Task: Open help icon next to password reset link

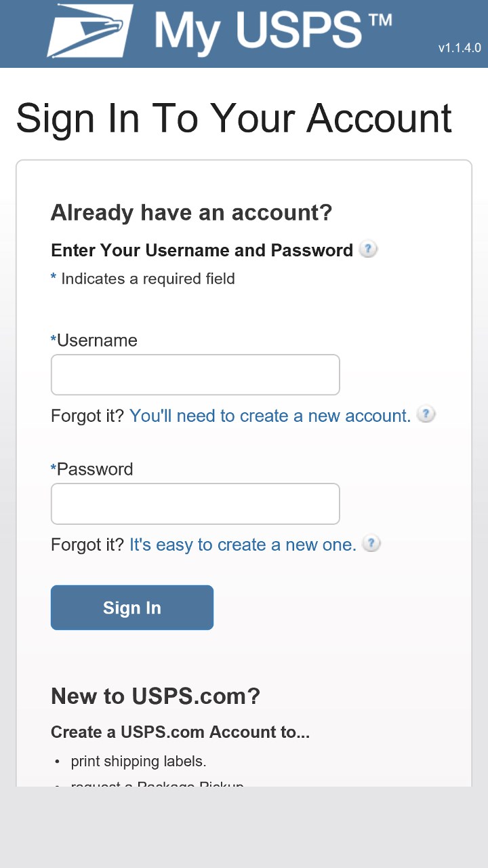Action: pyautogui.click(x=371, y=543)
